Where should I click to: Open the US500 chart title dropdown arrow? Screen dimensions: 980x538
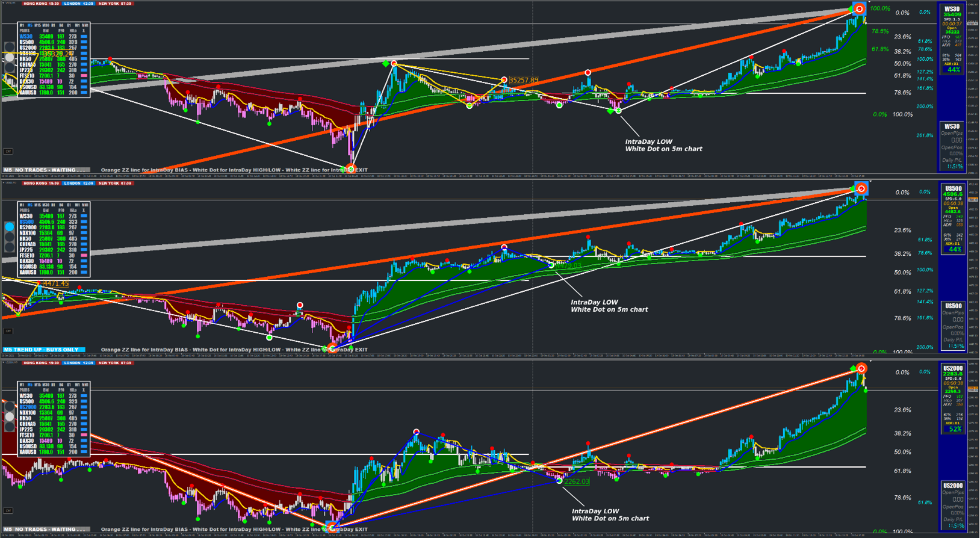point(4,182)
